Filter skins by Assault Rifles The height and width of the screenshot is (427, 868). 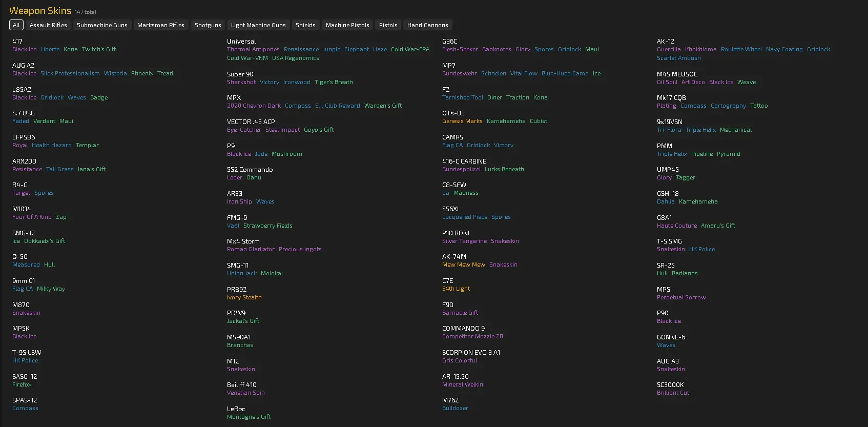tap(48, 25)
